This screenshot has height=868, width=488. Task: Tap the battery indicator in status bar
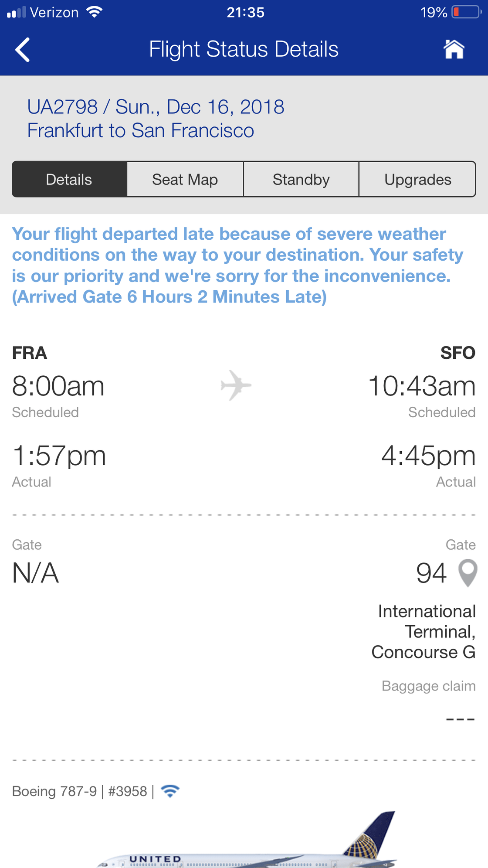(467, 12)
